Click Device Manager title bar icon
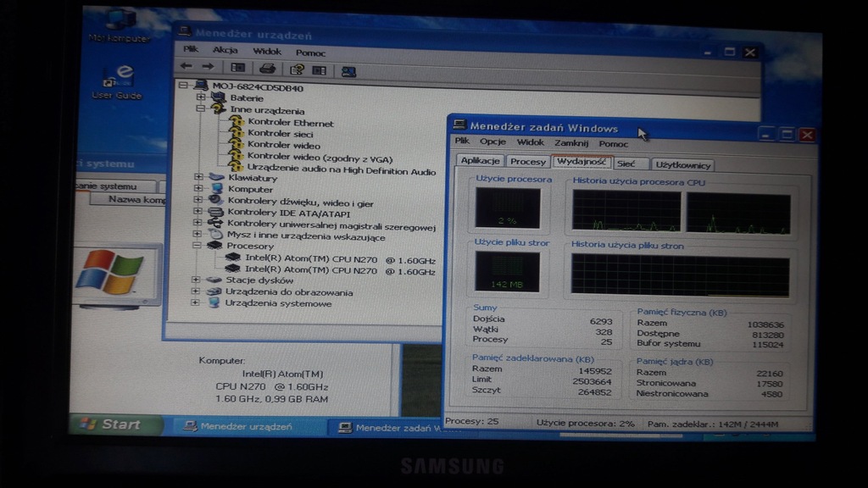Image resolution: width=868 pixels, height=488 pixels. [184, 32]
